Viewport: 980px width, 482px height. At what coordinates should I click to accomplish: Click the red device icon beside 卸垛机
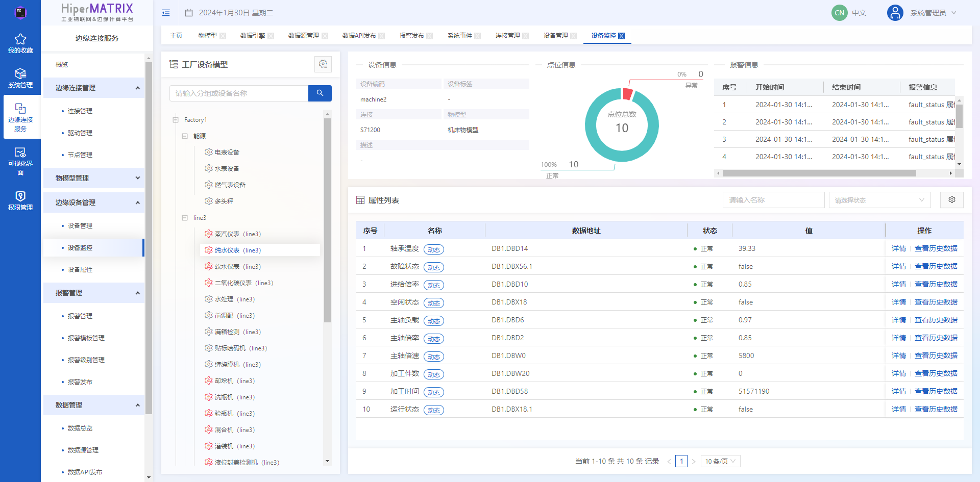click(209, 380)
